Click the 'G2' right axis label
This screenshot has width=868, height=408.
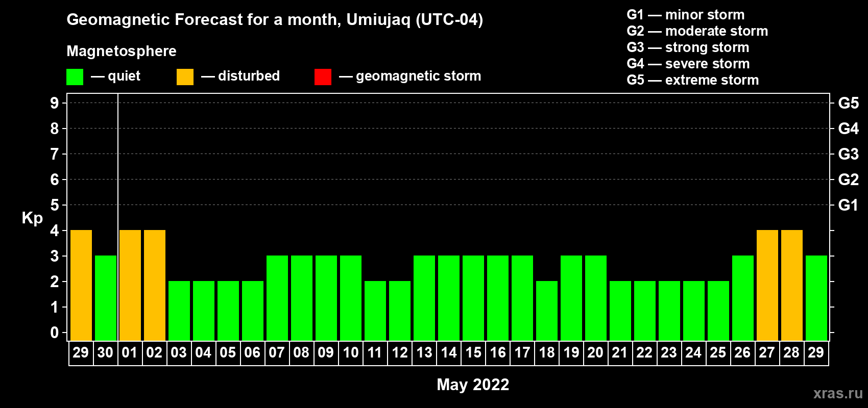tap(849, 180)
